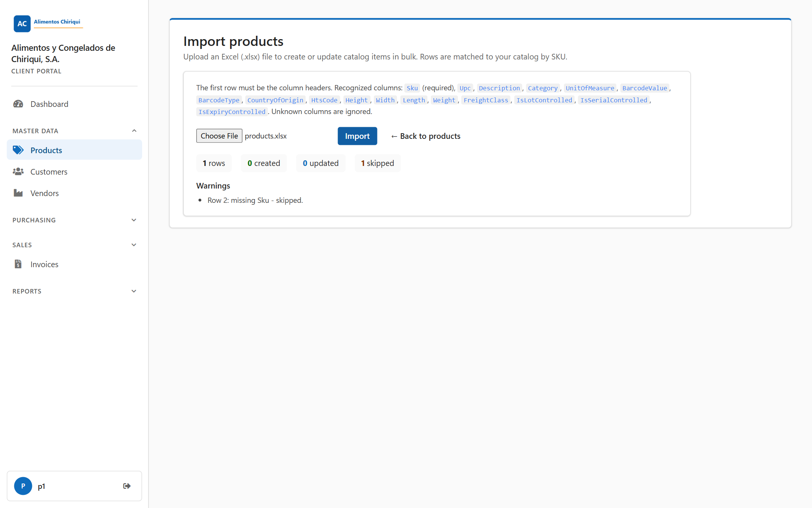
Task: Open the Invoices page
Action: pos(74,264)
